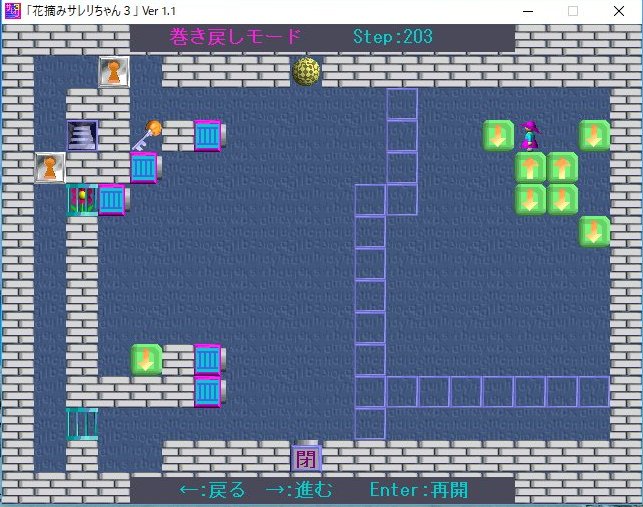Click the lowest green down-arrow block on right

[x=594, y=231]
